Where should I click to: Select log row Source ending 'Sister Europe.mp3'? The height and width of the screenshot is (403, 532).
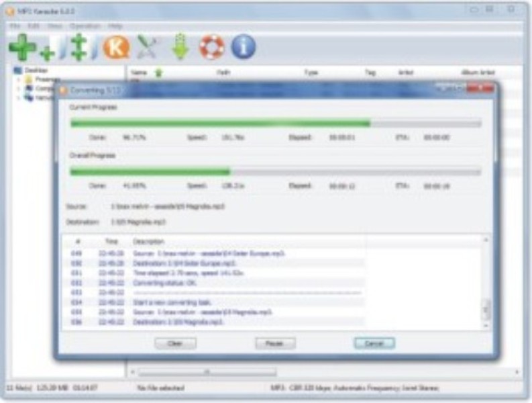tap(214, 253)
